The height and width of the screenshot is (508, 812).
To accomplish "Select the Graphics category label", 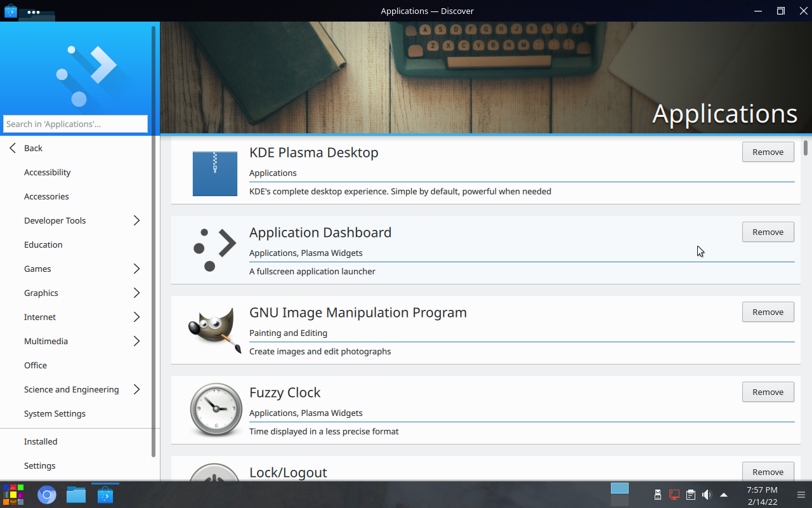I will click(41, 293).
